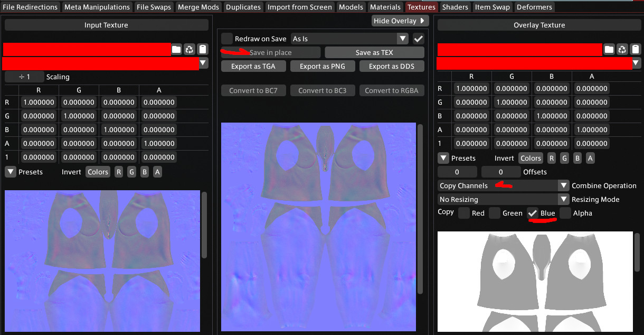Click the second Offsets value field
Screen dimensions: 644x335
[501, 172]
